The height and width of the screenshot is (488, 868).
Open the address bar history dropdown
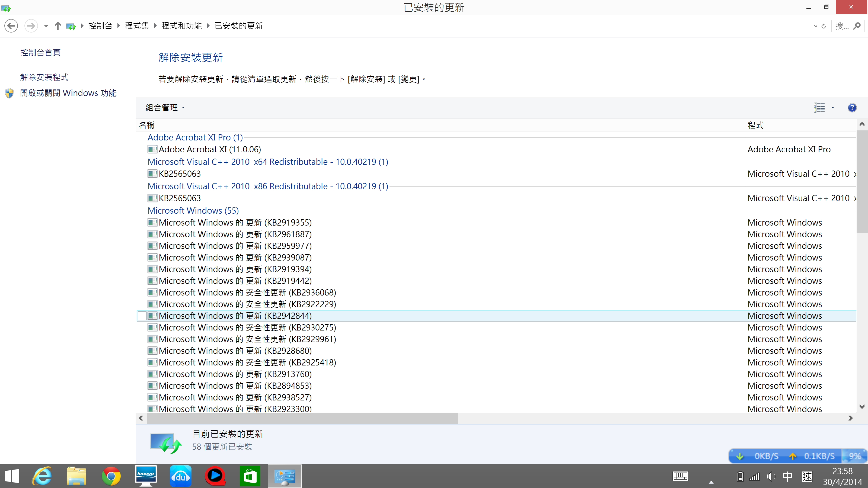(815, 26)
